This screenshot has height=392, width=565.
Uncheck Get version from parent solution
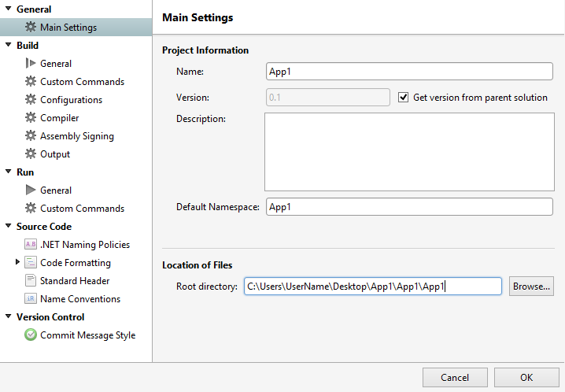click(x=404, y=98)
